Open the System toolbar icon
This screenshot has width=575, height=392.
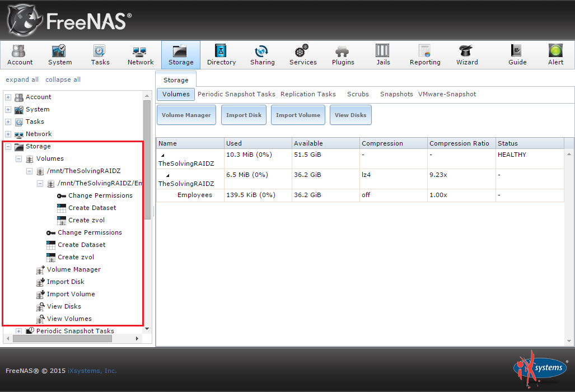[60, 55]
